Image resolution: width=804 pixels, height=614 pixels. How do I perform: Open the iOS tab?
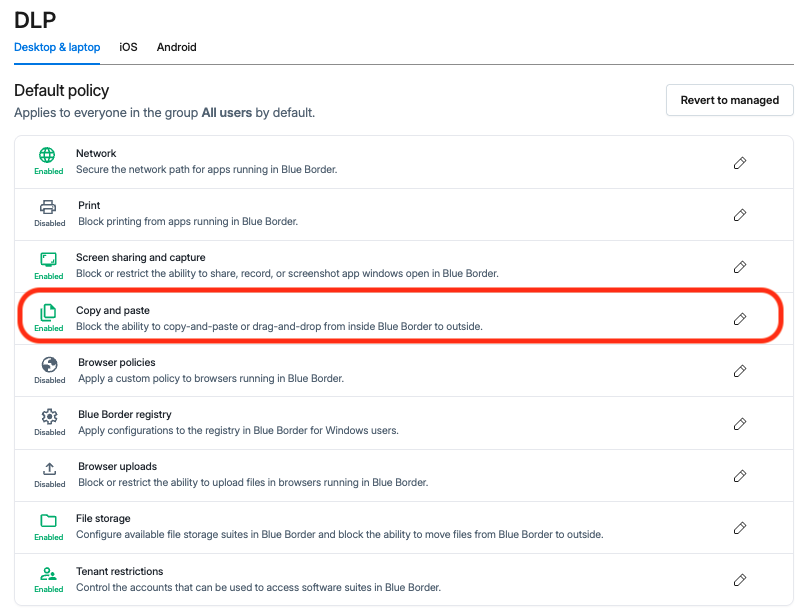(128, 47)
